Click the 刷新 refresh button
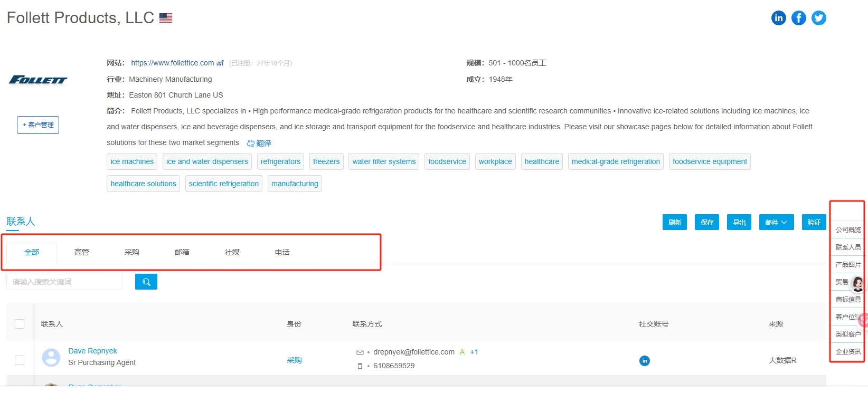This screenshot has height=393, width=868. click(674, 222)
